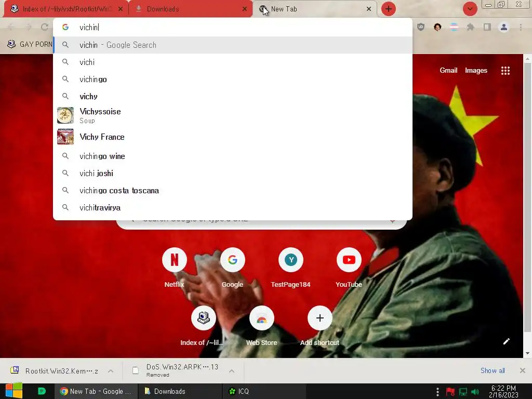
Task: Open ICQ from the taskbar
Action: pos(264,391)
